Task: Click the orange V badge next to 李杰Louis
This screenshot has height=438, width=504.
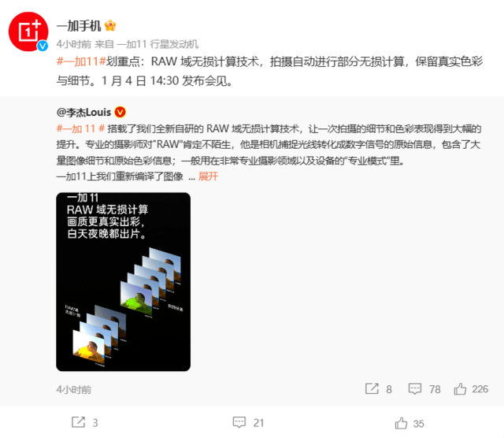Action: tap(120, 112)
